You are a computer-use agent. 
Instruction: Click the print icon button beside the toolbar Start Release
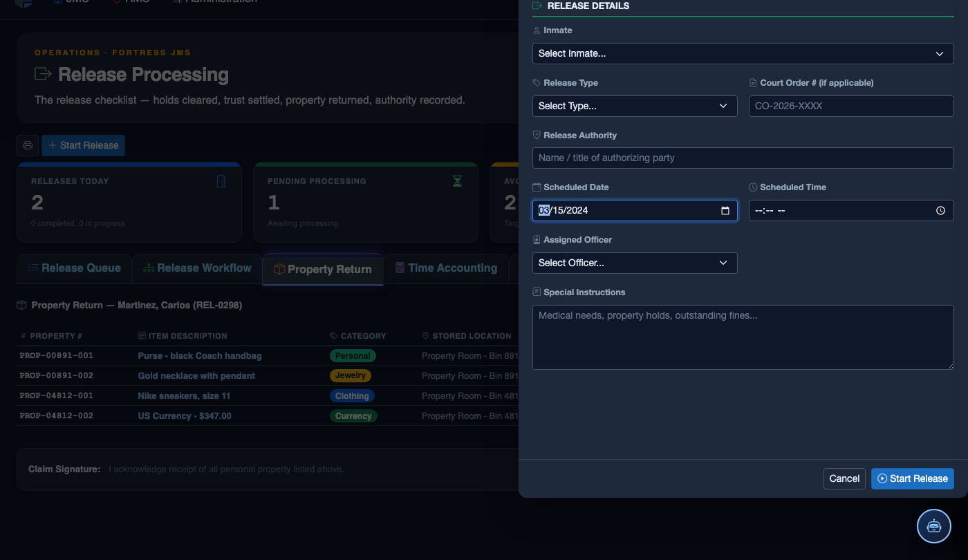28,145
